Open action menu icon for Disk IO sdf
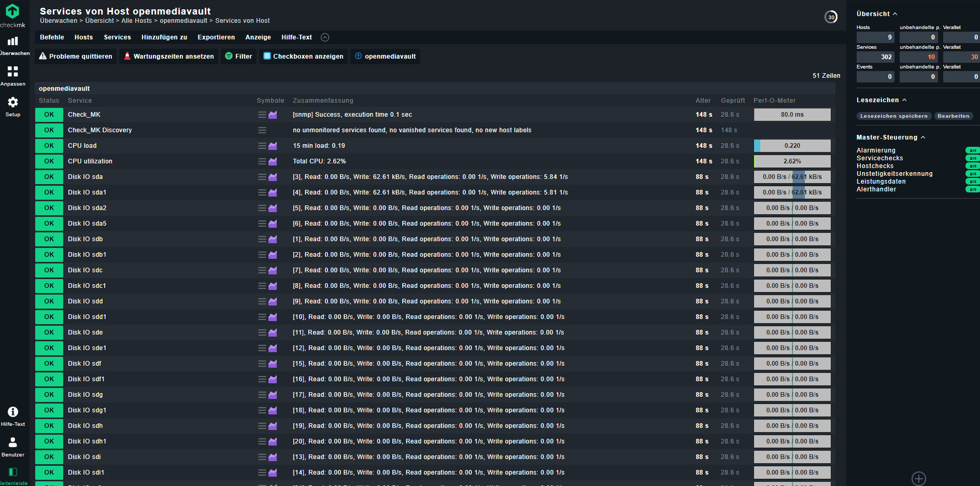 pyautogui.click(x=262, y=364)
